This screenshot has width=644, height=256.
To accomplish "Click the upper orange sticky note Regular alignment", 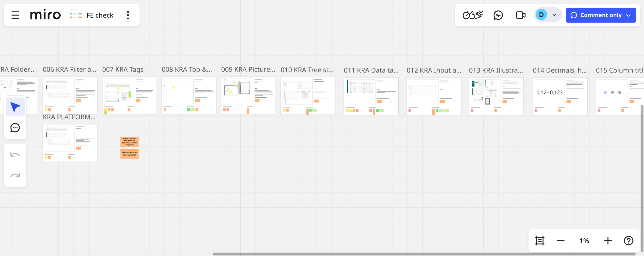I will click(129, 142).
